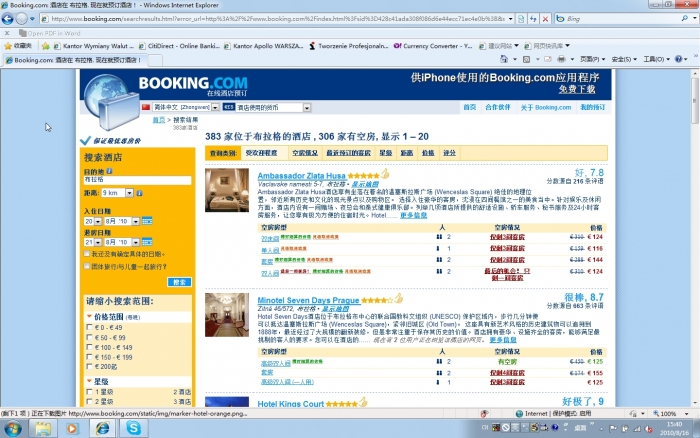
Task: Click the destination input field
Action: click(x=137, y=179)
